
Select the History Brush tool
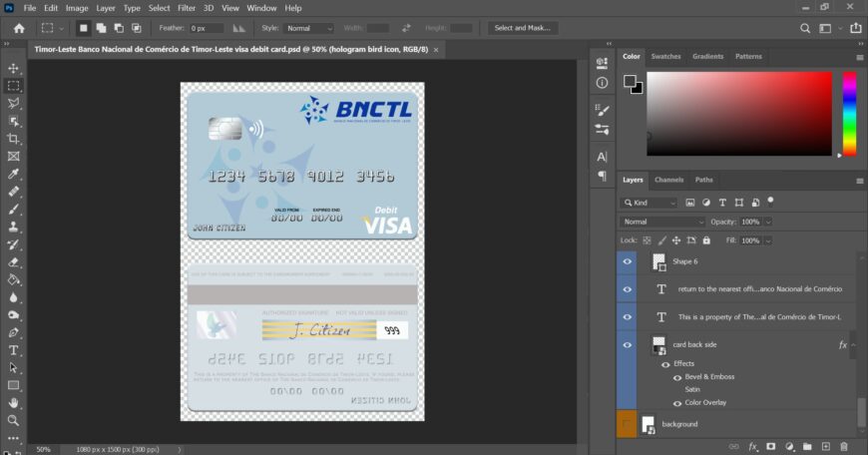pos(13,244)
